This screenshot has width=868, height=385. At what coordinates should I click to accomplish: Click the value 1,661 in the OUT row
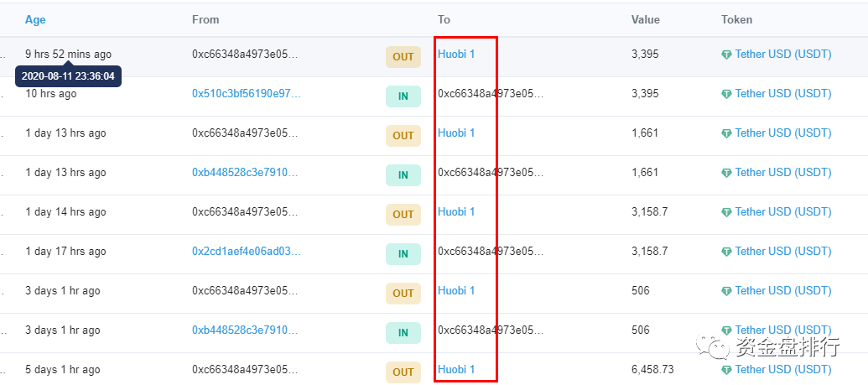coord(645,133)
